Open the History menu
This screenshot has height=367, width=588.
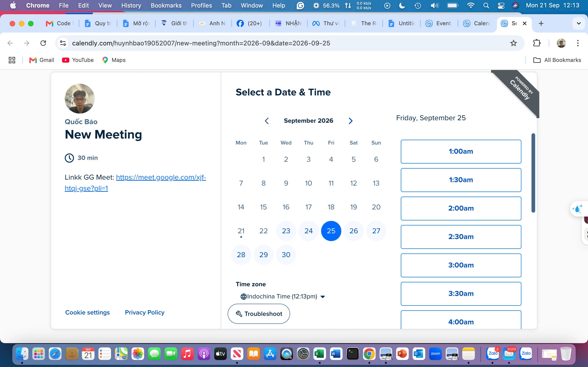[131, 5]
